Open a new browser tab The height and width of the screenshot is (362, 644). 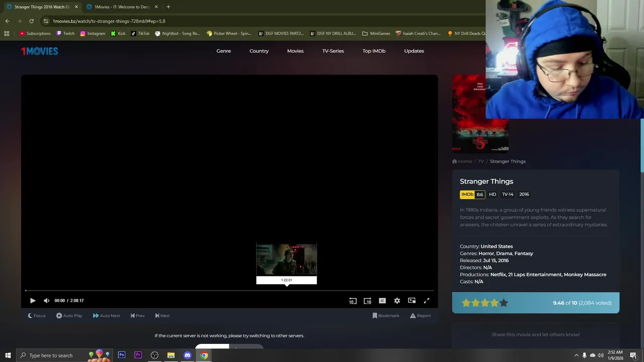[x=168, y=7]
